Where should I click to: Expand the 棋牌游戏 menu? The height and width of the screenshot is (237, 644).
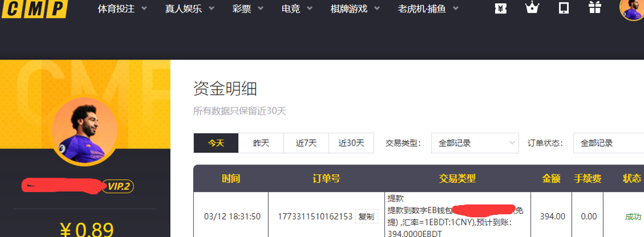(356, 9)
